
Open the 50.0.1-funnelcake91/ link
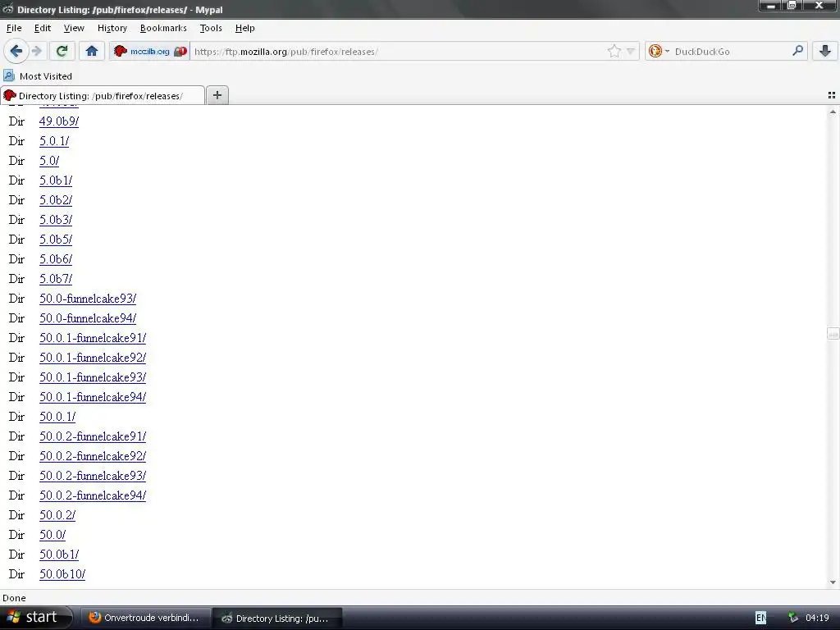tap(93, 338)
